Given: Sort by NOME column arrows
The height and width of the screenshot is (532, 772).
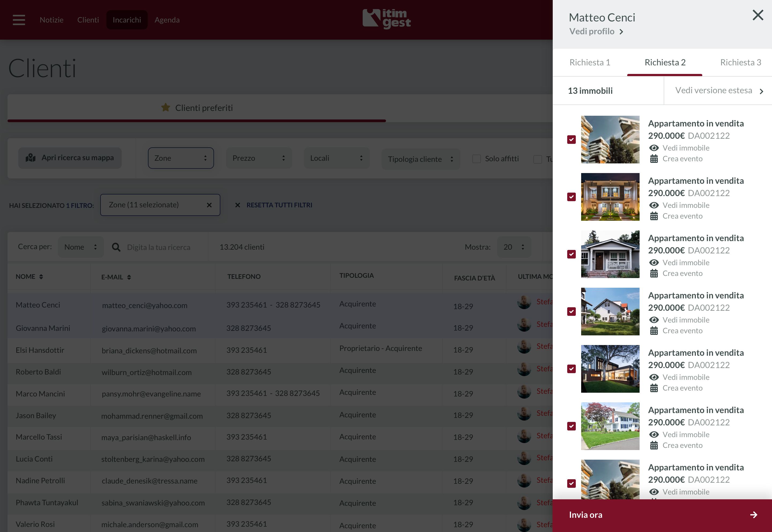Looking at the screenshot, I should tap(41, 277).
